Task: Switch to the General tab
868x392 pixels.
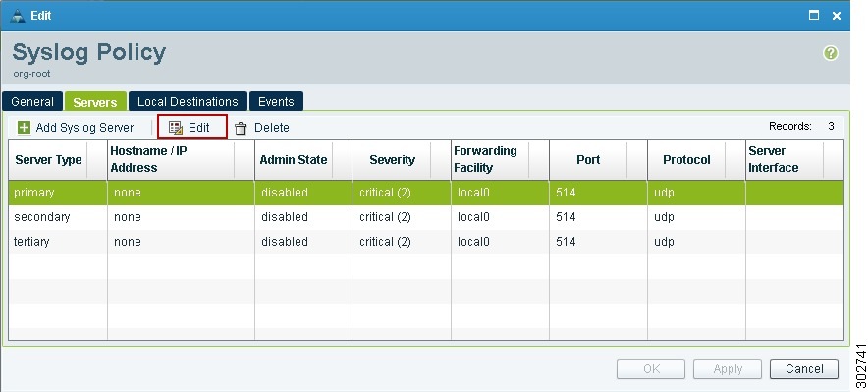Action: pyautogui.click(x=32, y=102)
